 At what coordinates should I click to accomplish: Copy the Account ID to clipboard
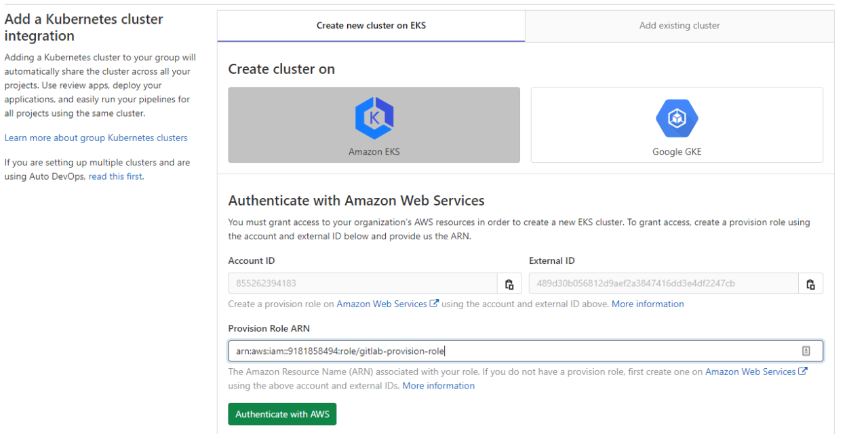(x=509, y=283)
